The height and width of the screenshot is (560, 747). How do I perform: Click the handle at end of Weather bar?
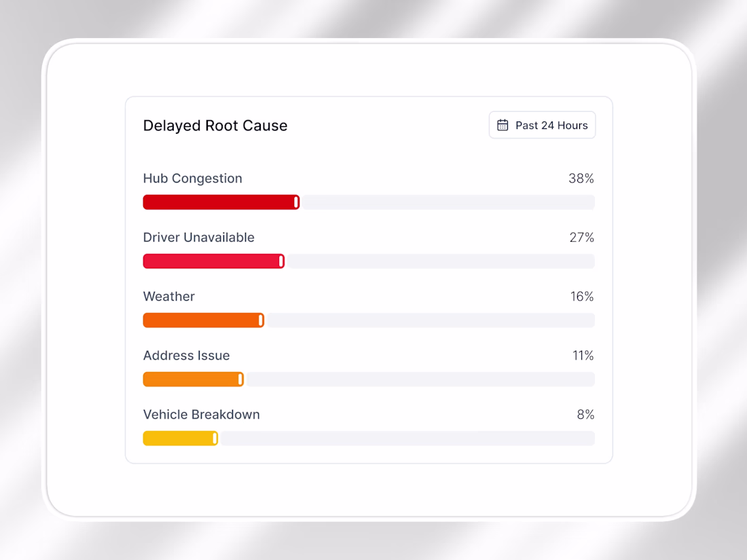point(261,320)
